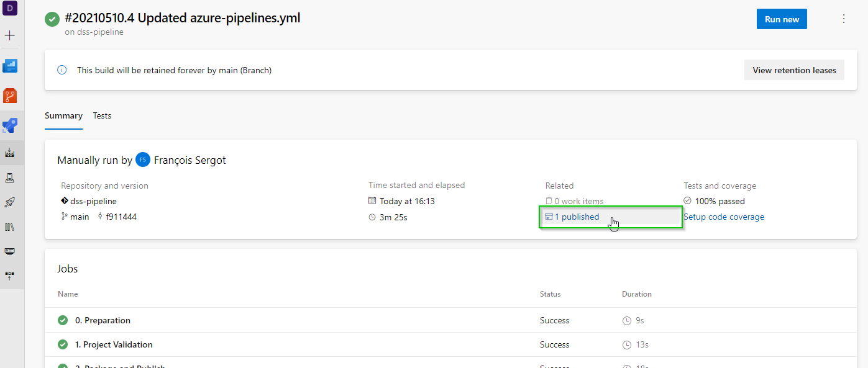Screen dimensions: 868x368
Task: Select the Repos branch icon
Action: (10, 96)
